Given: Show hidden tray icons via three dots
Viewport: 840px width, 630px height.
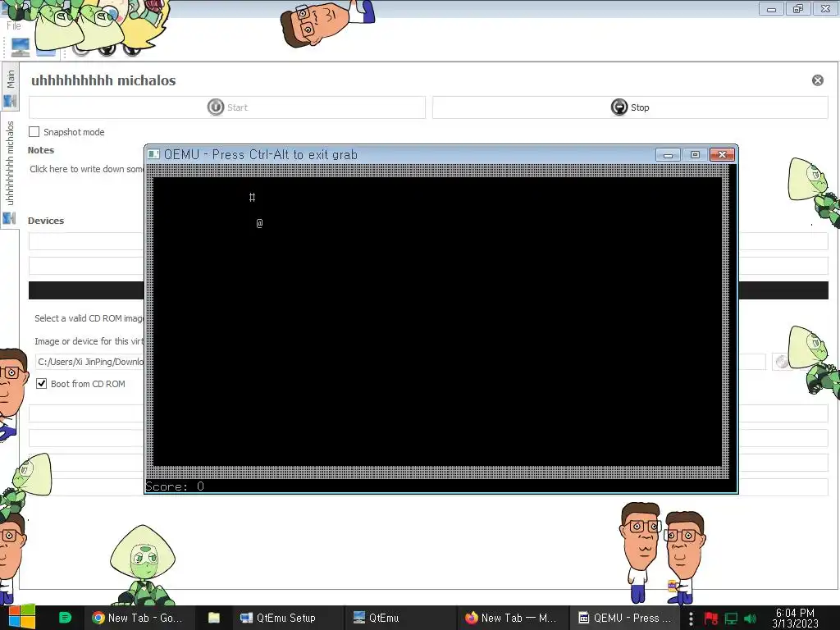Looking at the screenshot, I should click(x=691, y=619).
